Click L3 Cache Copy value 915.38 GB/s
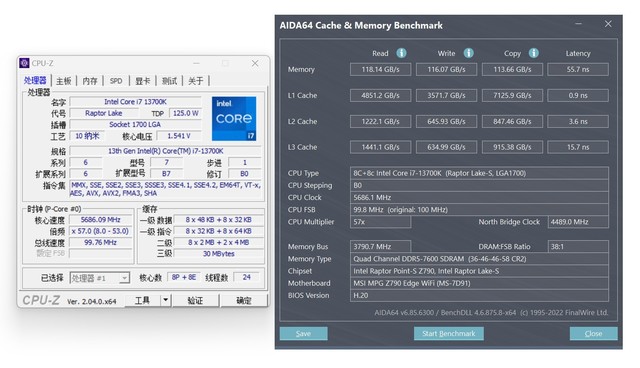The width and height of the screenshot is (640, 368). pyautogui.click(x=512, y=147)
